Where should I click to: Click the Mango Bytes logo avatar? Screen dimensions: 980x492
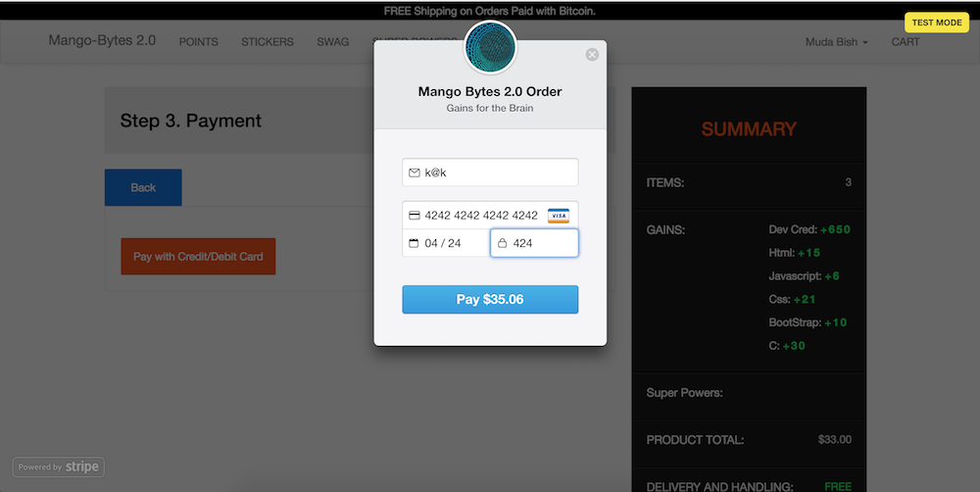pos(490,47)
